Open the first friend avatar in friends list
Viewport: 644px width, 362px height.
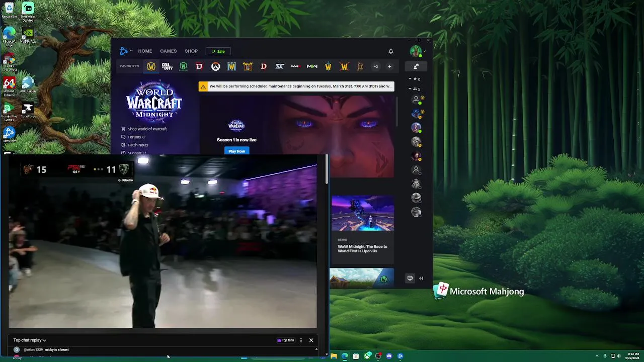click(x=416, y=100)
